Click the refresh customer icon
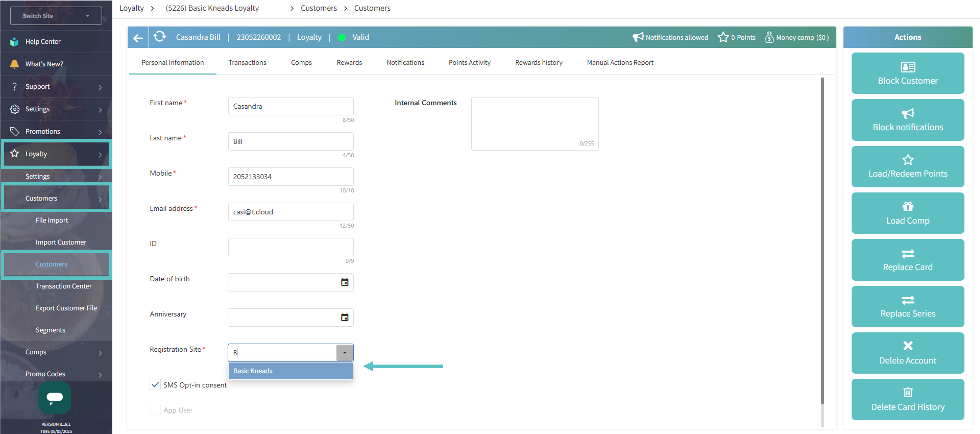 click(x=159, y=37)
